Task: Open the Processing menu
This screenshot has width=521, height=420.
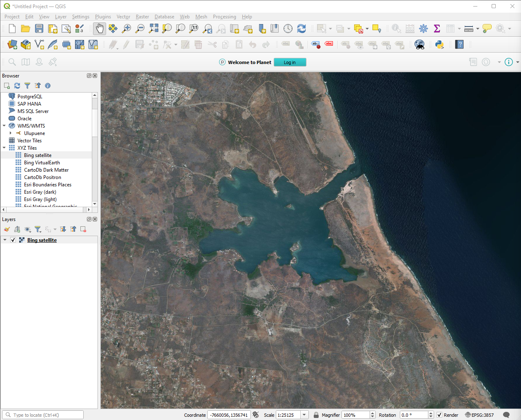Action: pyautogui.click(x=224, y=17)
